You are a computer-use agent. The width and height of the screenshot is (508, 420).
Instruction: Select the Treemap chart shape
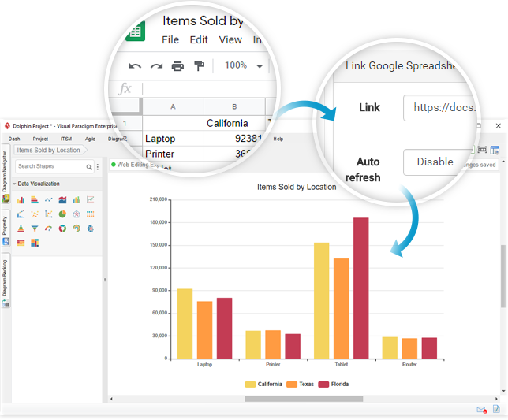tap(35, 243)
